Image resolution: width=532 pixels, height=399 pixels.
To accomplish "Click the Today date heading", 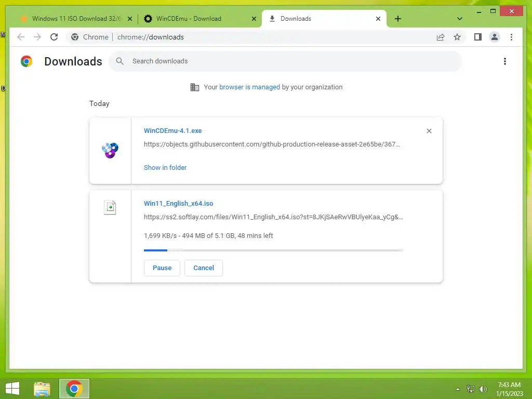I will pos(99,103).
